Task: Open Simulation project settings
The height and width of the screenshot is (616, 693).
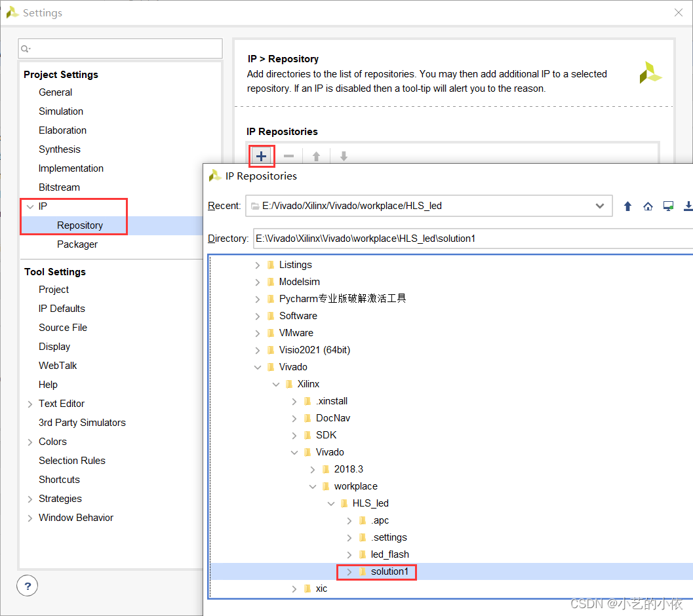Action: point(60,111)
